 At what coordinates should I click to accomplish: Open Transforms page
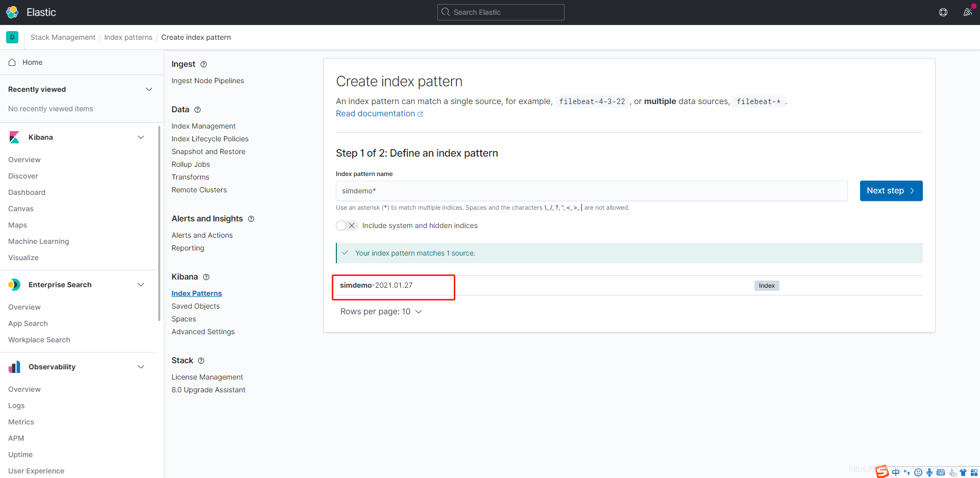click(190, 177)
